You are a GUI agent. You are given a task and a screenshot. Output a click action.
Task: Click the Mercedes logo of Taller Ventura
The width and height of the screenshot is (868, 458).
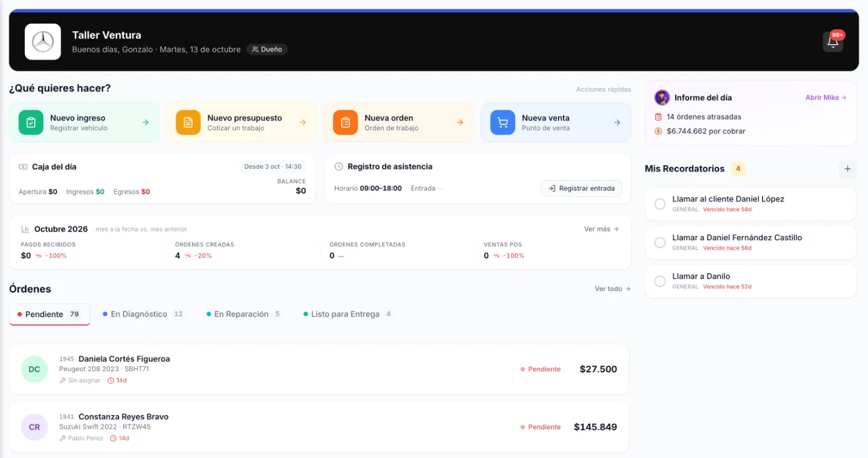click(x=43, y=42)
